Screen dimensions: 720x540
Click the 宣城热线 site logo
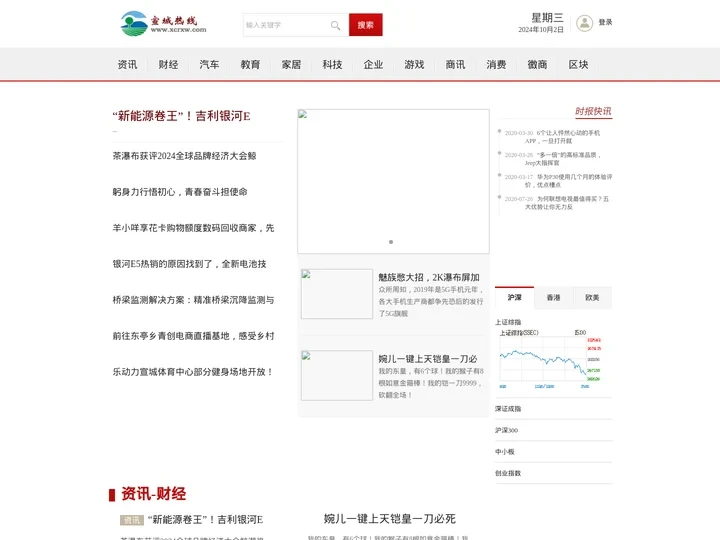click(x=163, y=23)
